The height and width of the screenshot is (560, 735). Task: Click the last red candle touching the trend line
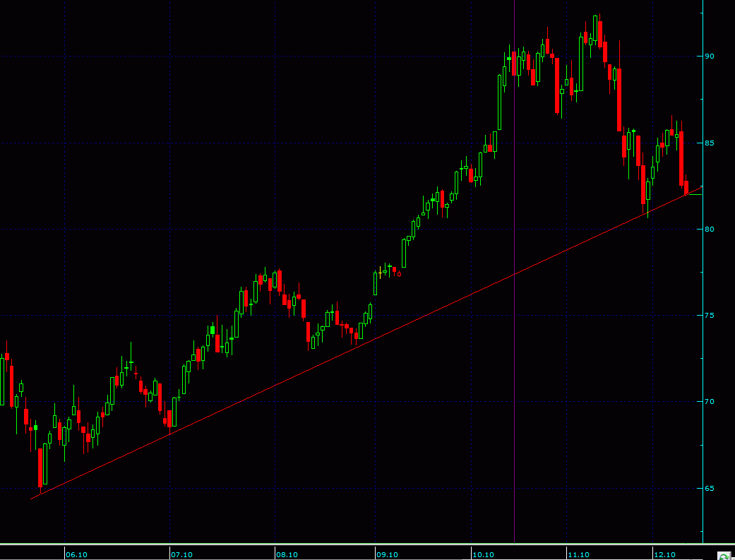(x=686, y=188)
